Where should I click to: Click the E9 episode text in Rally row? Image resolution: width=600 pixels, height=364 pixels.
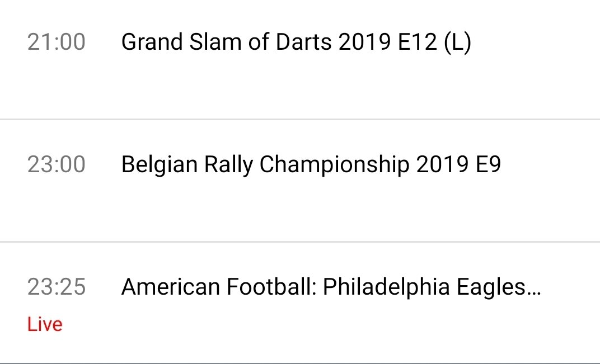[489, 165]
